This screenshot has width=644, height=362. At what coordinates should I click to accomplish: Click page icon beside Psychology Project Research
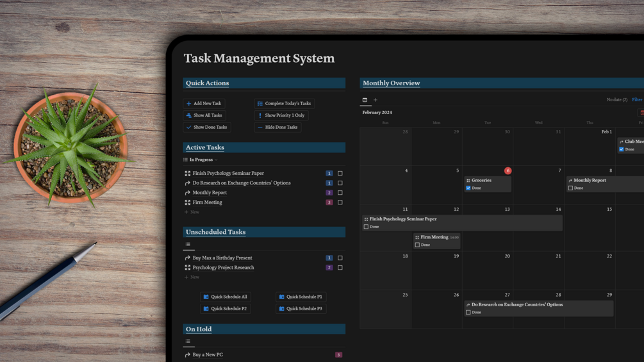click(x=187, y=268)
